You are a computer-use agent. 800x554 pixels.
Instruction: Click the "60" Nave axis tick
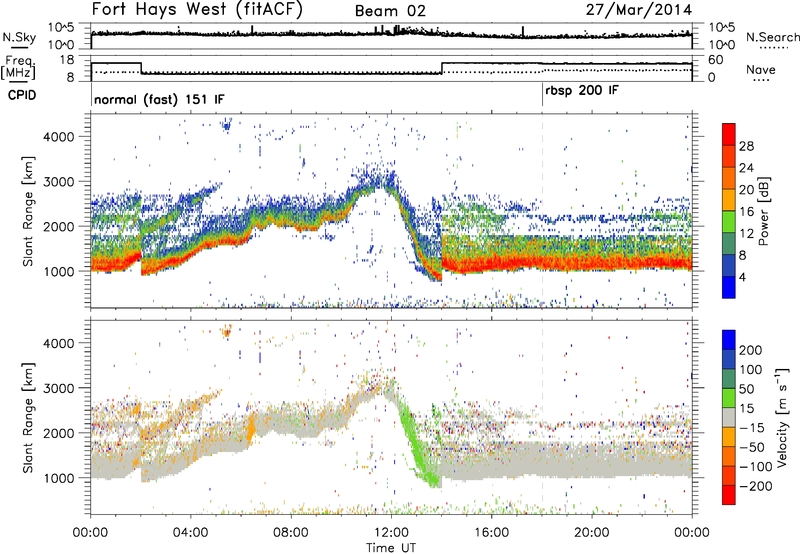click(x=716, y=60)
